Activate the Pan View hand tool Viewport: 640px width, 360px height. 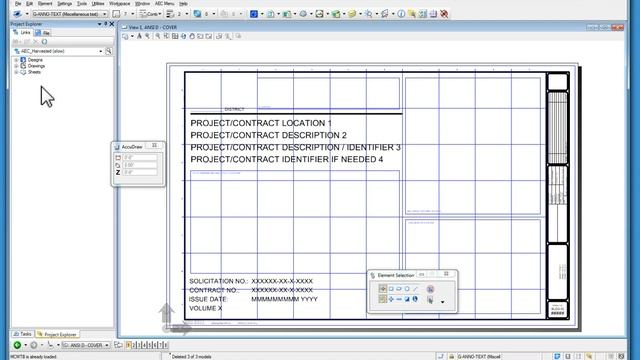point(192,36)
